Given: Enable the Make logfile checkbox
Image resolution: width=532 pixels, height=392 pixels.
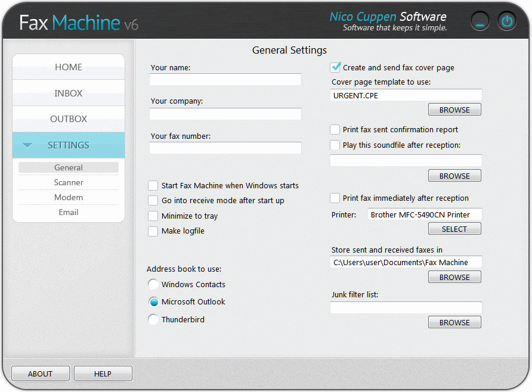Looking at the screenshot, I should (153, 231).
